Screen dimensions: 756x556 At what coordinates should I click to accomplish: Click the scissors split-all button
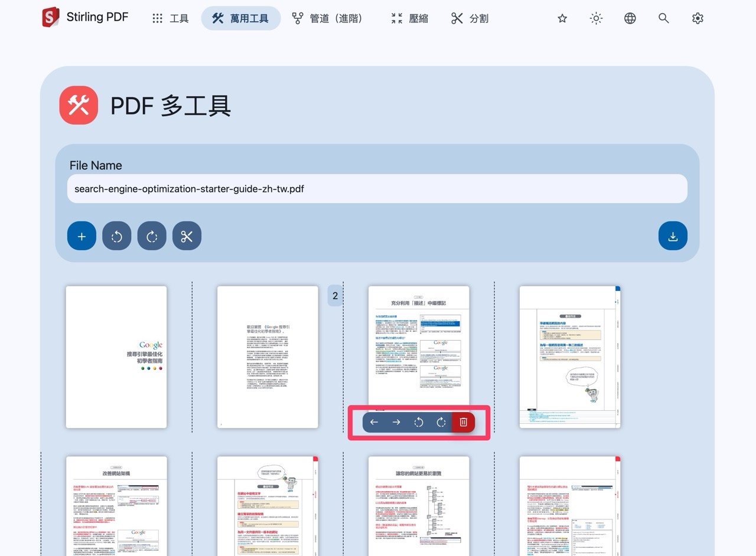point(187,236)
